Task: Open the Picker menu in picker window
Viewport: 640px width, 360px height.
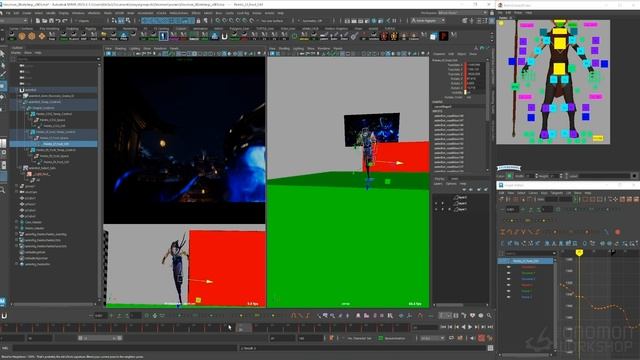Action: [x=518, y=13]
